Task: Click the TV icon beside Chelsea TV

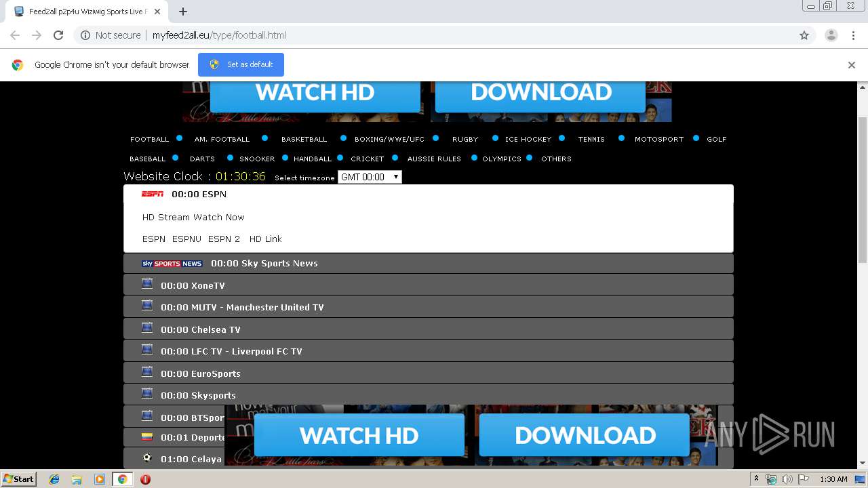Action: [147, 328]
